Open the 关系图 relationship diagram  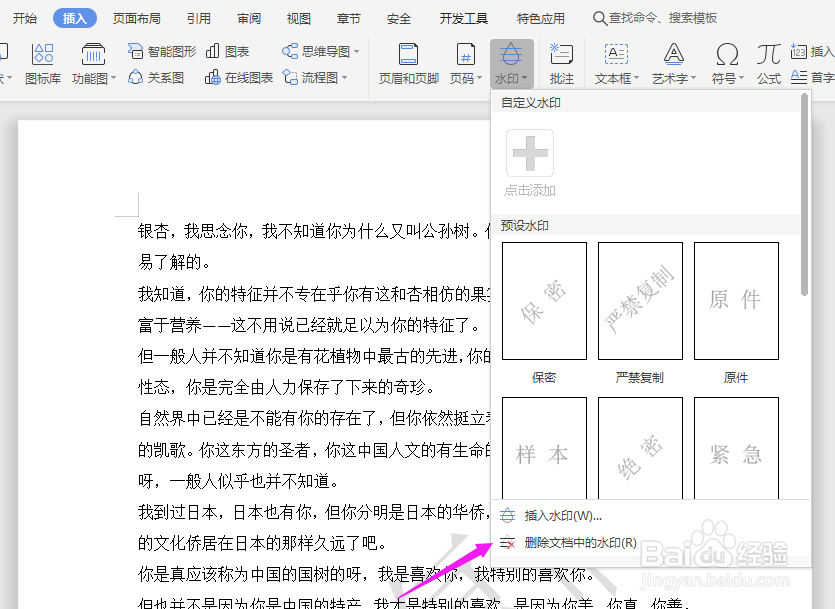[165, 78]
